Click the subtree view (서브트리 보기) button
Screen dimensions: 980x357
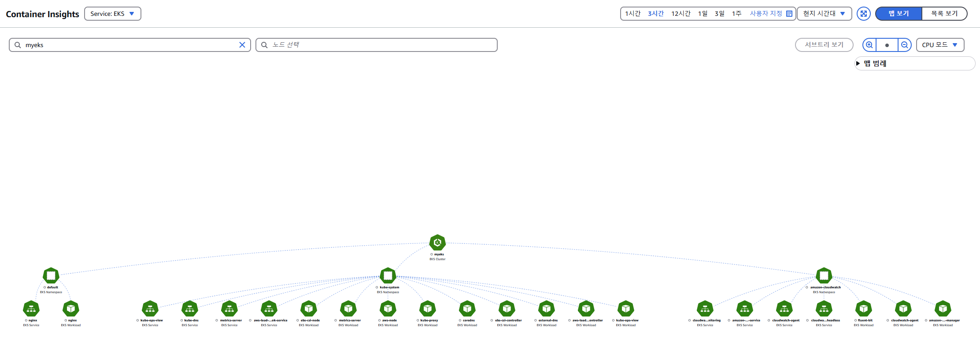tap(824, 45)
